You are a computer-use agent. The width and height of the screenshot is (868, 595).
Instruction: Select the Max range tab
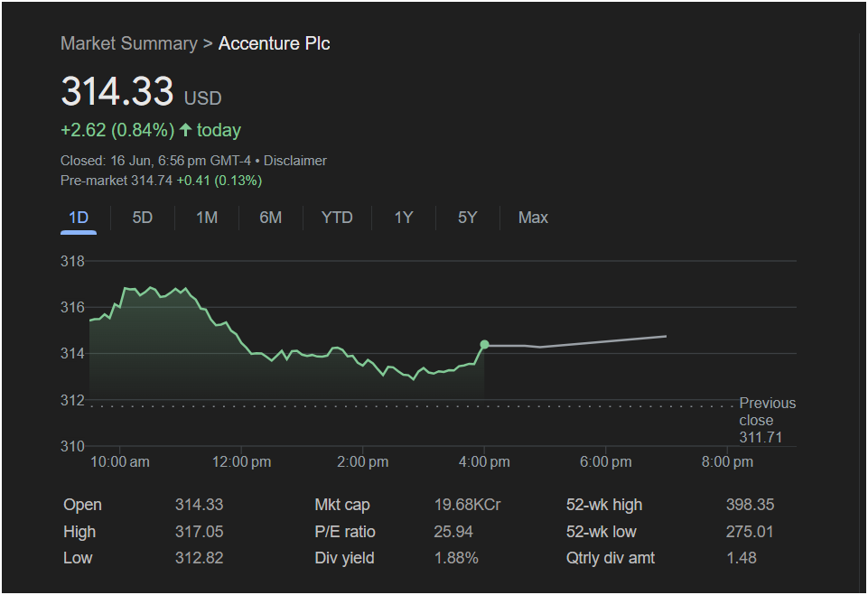click(533, 218)
